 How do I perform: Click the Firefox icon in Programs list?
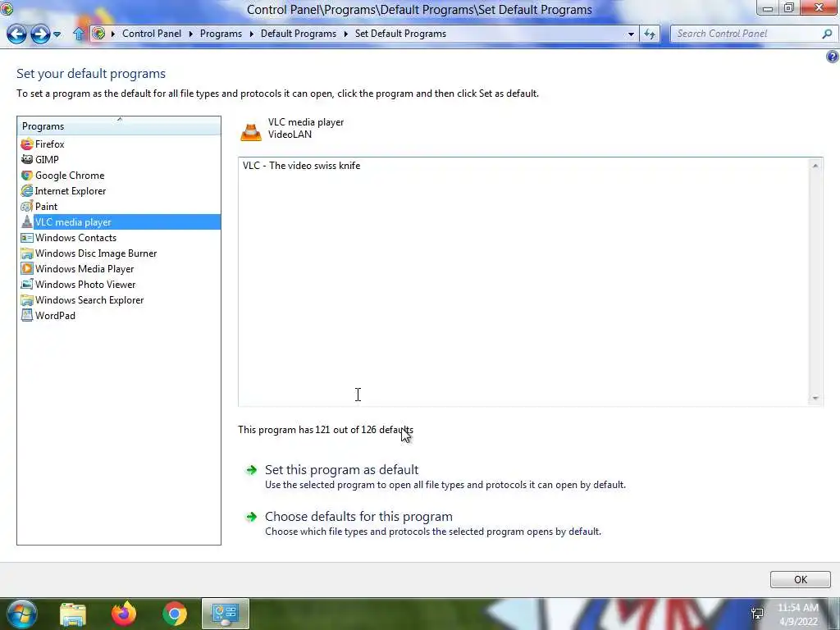tap(27, 144)
